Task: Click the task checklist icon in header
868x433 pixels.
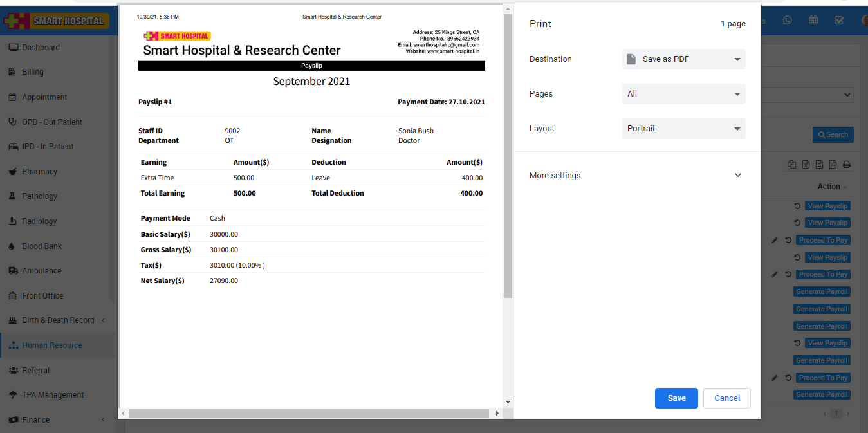Action: 839,21
